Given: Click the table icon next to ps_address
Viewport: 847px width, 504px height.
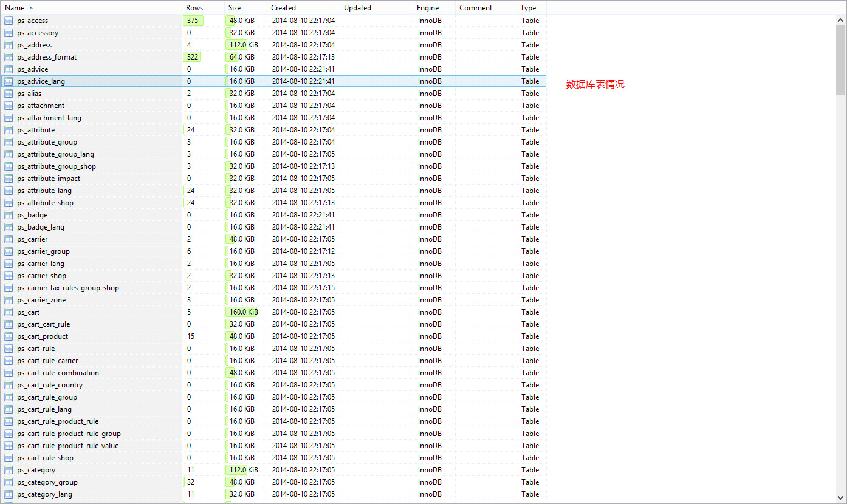Looking at the screenshot, I should click(9, 45).
